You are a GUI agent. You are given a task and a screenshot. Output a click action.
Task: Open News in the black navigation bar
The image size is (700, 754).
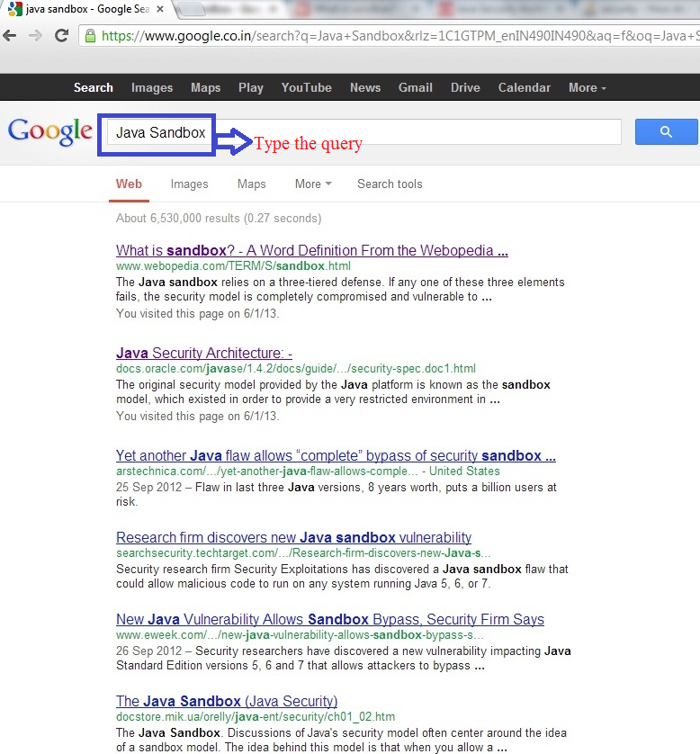click(365, 87)
